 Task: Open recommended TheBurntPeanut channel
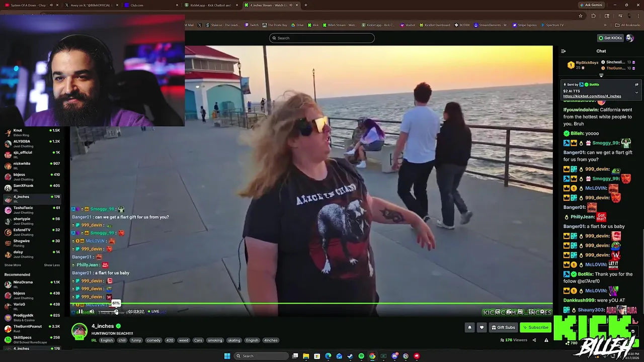(x=32, y=328)
